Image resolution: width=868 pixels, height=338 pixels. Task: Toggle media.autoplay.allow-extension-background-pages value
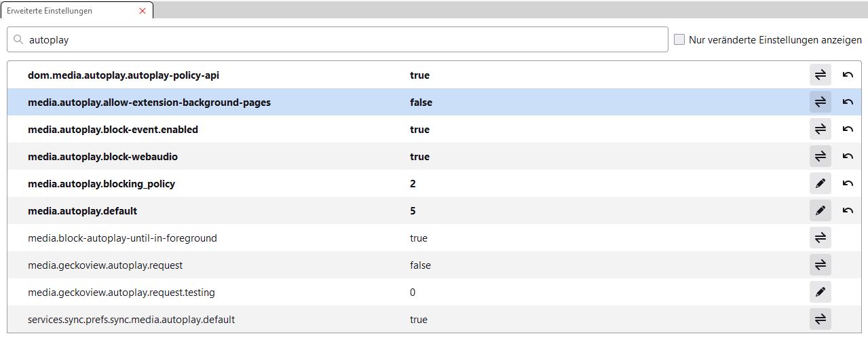(x=820, y=102)
